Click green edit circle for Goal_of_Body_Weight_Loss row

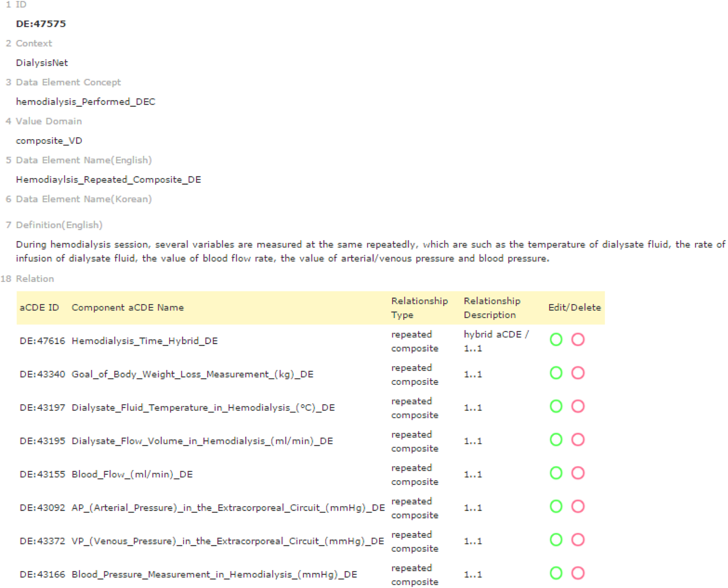tap(556, 373)
